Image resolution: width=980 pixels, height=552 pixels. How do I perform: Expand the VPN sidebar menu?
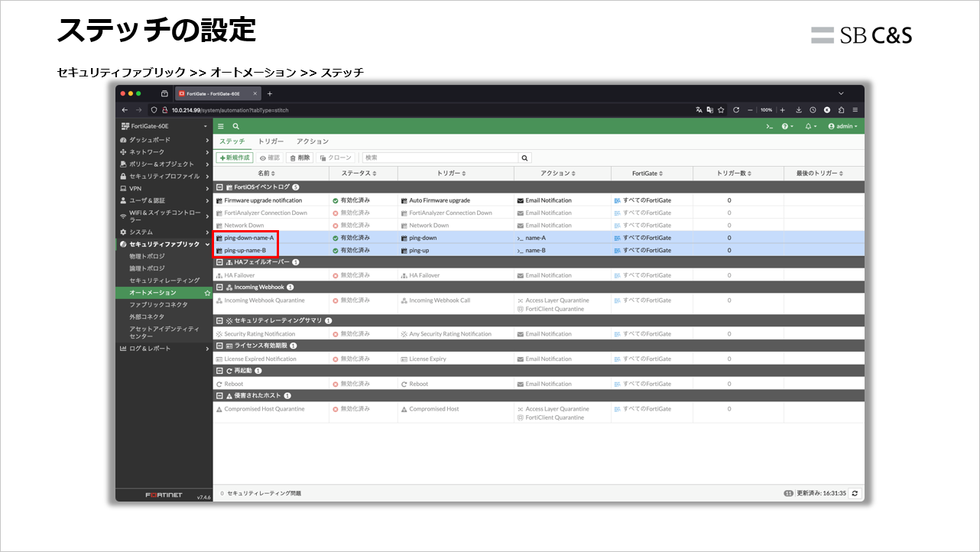pyautogui.click(x=164, y=188)
